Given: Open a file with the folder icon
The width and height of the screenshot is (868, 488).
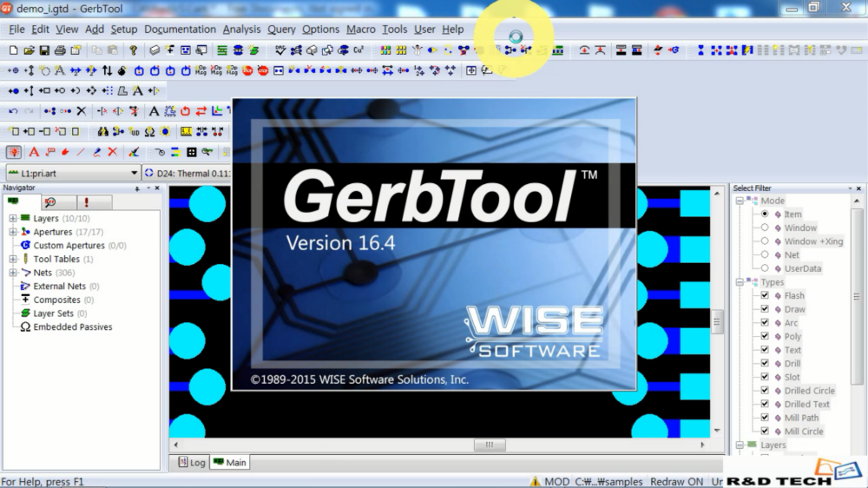Looking at the screenshot, I should tap(29, 50).
